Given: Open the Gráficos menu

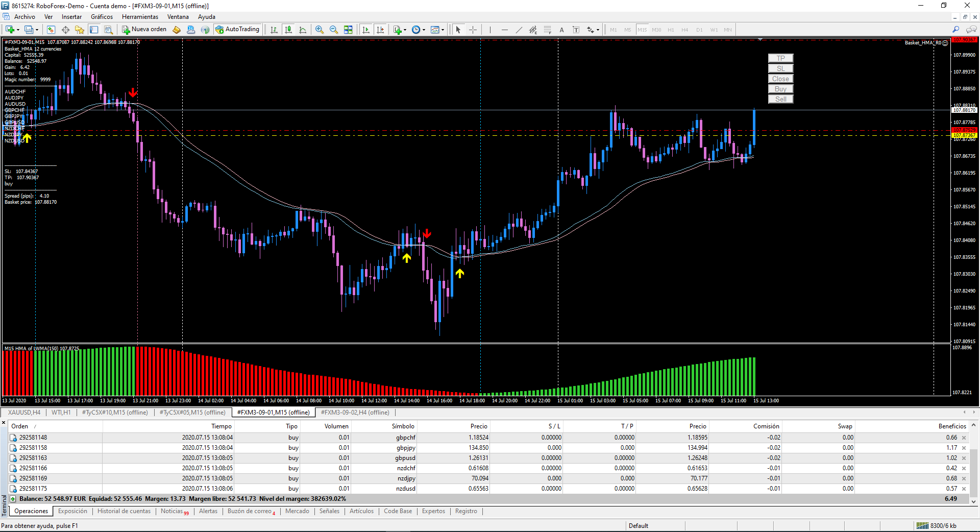Looking at the screenshot, I should [102, 17].
